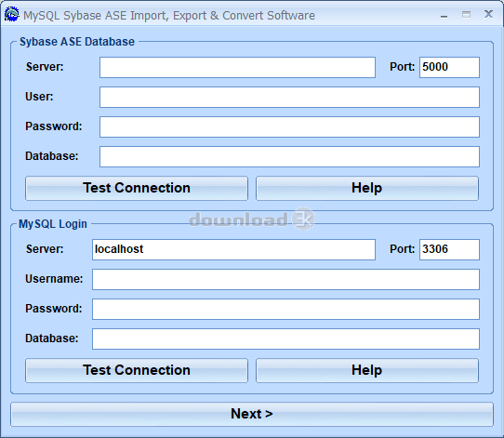
Task: Focus the Sybase ASE Server field
Action: coord(237,68)
